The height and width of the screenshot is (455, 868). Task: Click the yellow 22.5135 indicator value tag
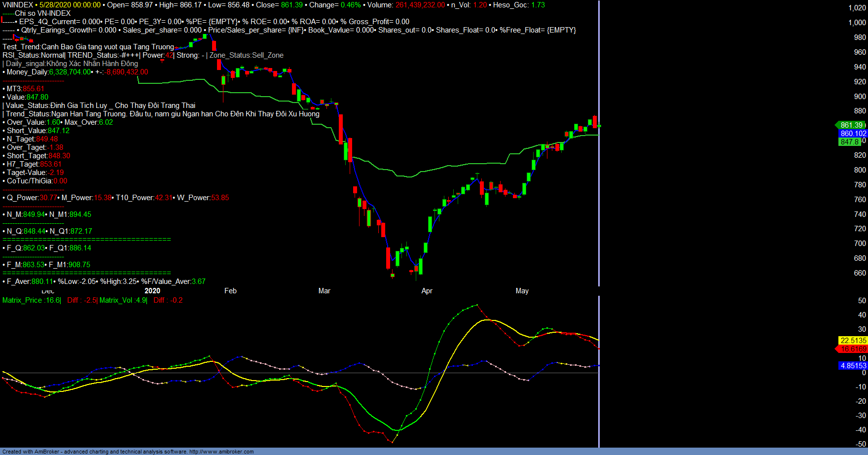pyautogui.click(x=853, y=341)
